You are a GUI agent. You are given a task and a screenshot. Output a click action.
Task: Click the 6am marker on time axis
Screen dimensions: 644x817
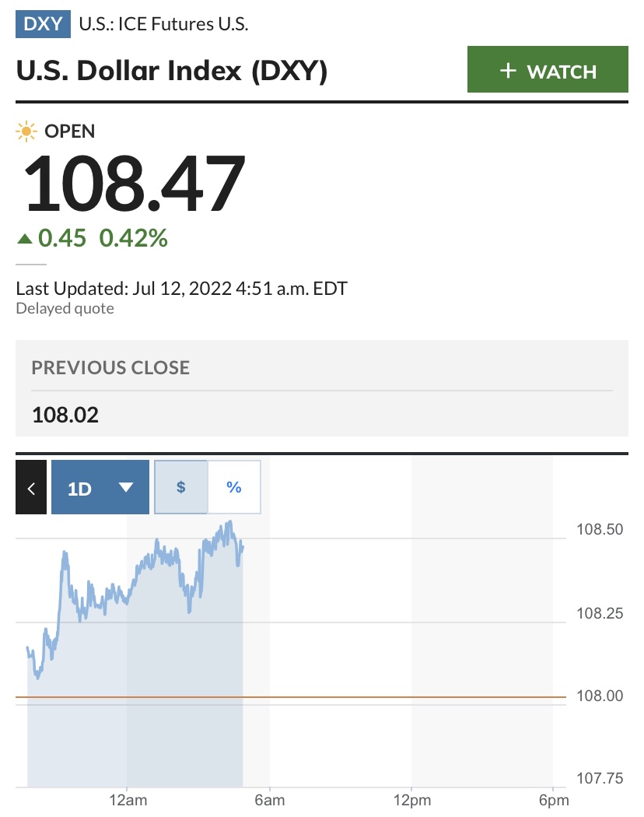point(269,800)
